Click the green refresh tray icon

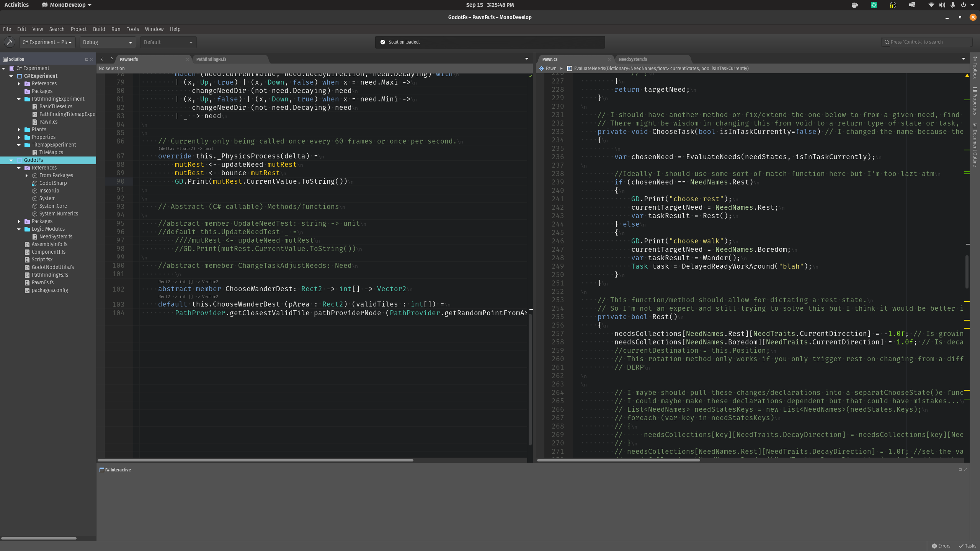point(874,5)
